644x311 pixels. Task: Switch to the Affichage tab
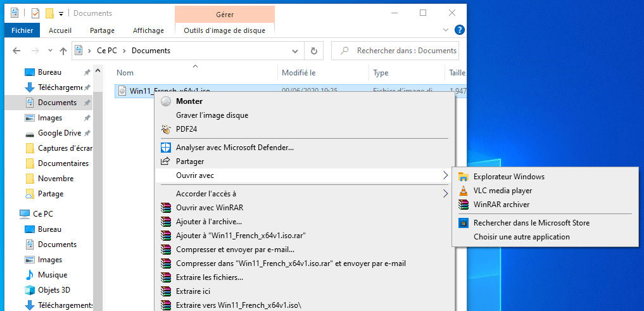(148, 30)
